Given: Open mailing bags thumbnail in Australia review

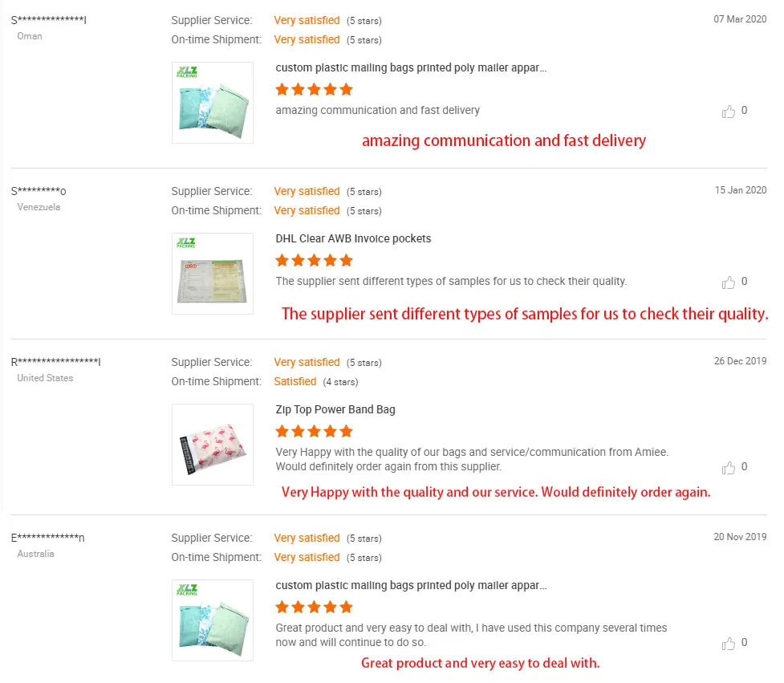Looking at the screenshot, I should [213, 620].
